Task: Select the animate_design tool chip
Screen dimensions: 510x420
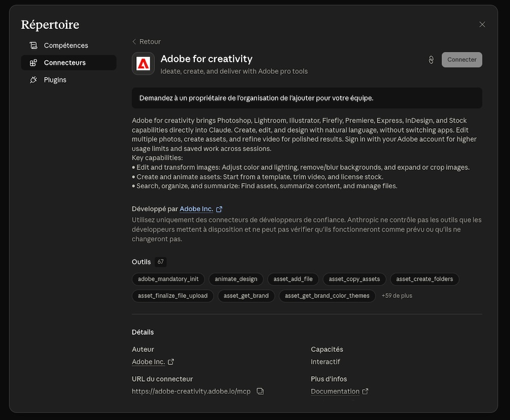Action: tap(236, 279)
